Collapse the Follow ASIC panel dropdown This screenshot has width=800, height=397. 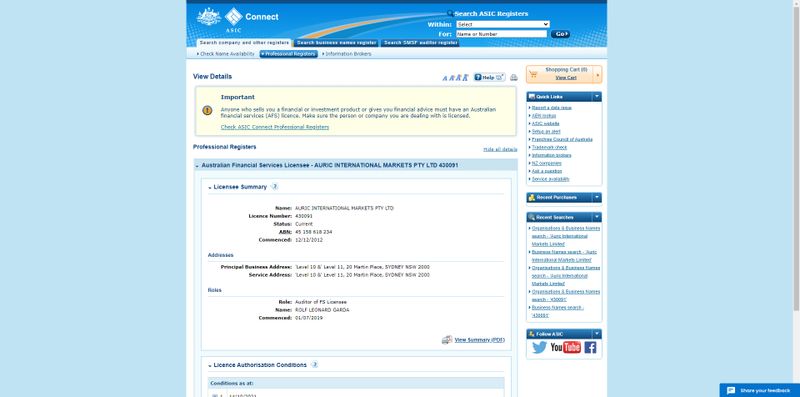(596, 334)
